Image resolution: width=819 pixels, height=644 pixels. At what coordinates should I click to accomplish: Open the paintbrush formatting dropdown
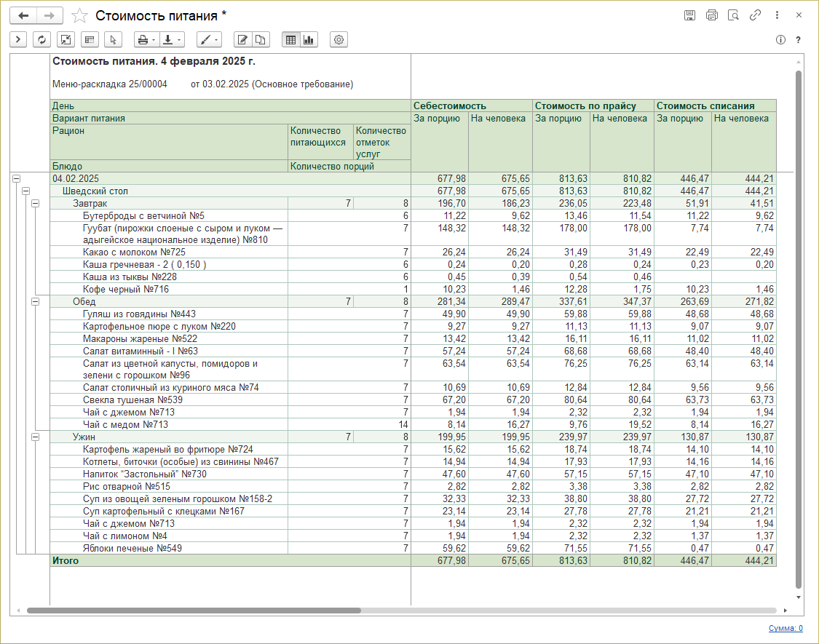coord(208,40)
